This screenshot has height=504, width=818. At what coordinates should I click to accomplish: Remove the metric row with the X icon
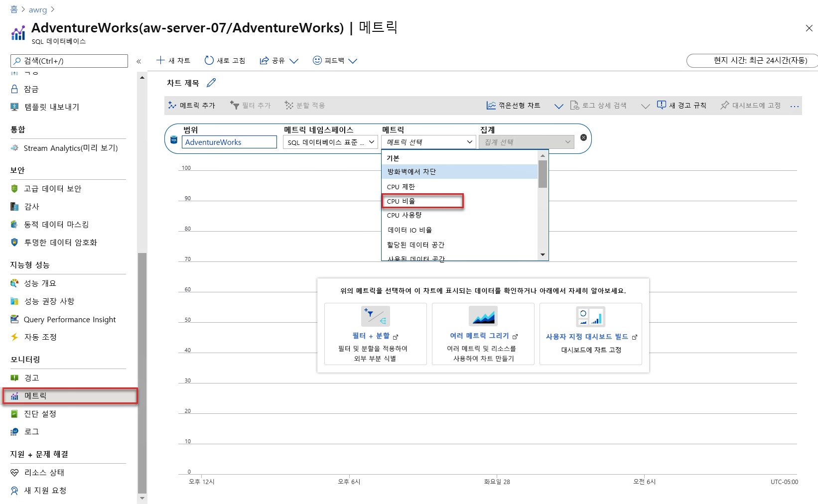pyautogui.click(x=583, y=137)
